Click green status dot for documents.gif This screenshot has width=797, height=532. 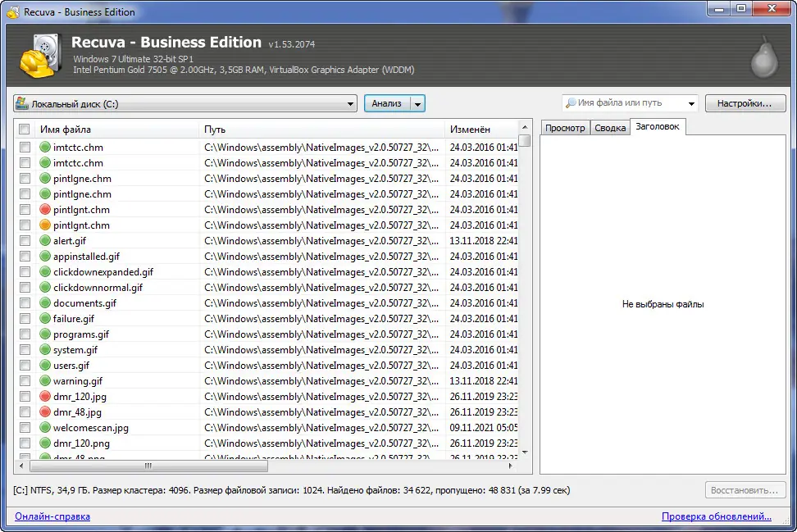click(45, 302)
